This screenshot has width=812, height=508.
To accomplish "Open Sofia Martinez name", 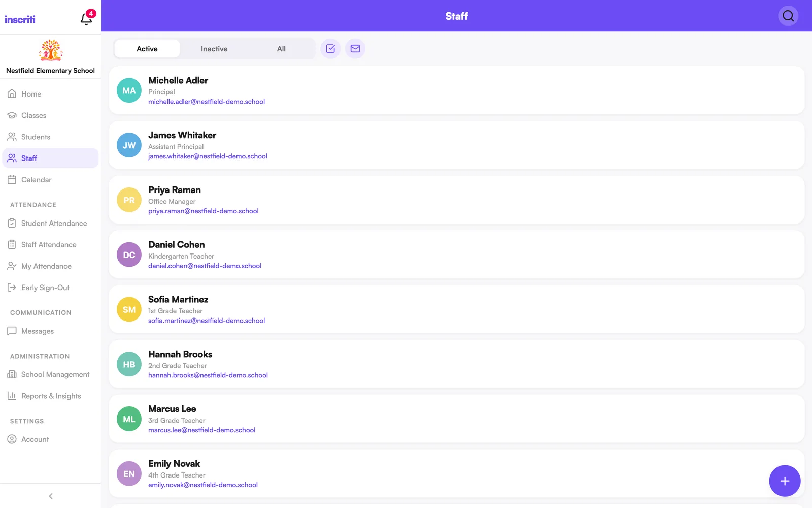I will click(x=178, y=299).
